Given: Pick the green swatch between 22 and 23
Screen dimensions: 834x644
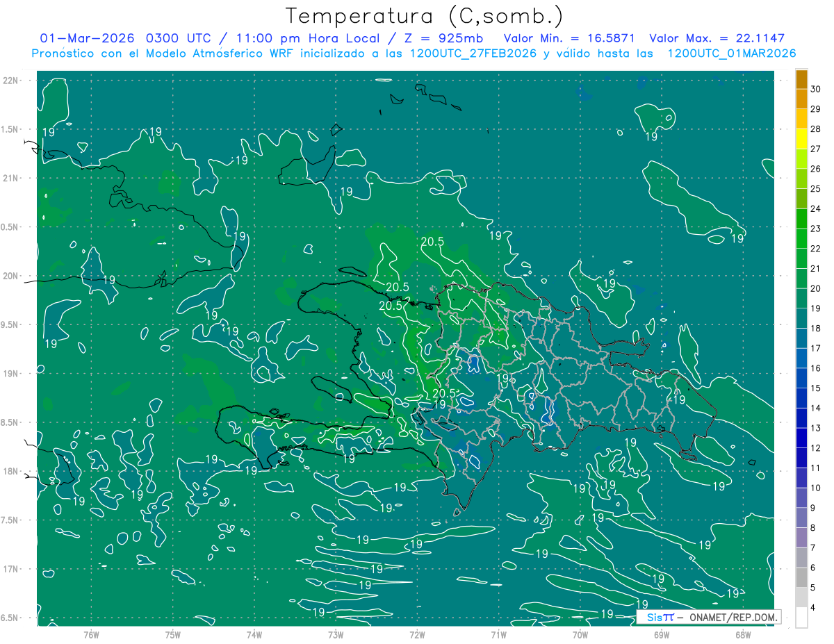Looking at the screenshot, I should [802, 239].
